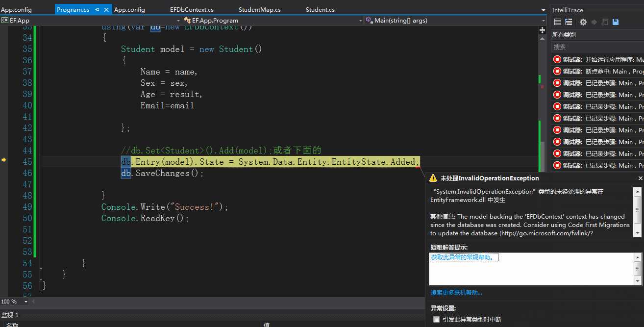Click the editor split window handle
644x327 pixels.
pos(543,30)
